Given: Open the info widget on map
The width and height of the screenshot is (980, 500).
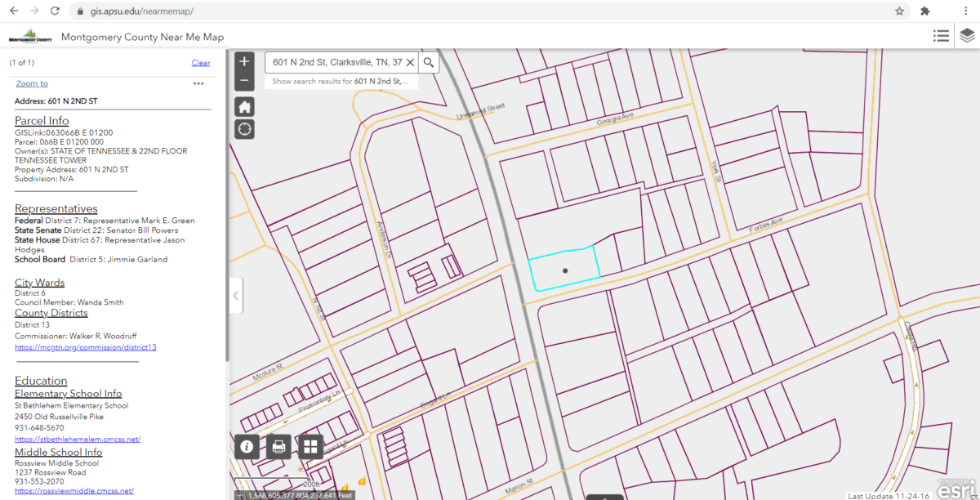Looking at the screenshot, I should (247, 447).
